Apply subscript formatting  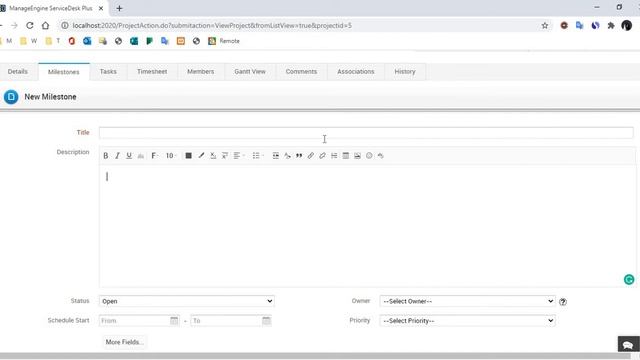[213, 156]
